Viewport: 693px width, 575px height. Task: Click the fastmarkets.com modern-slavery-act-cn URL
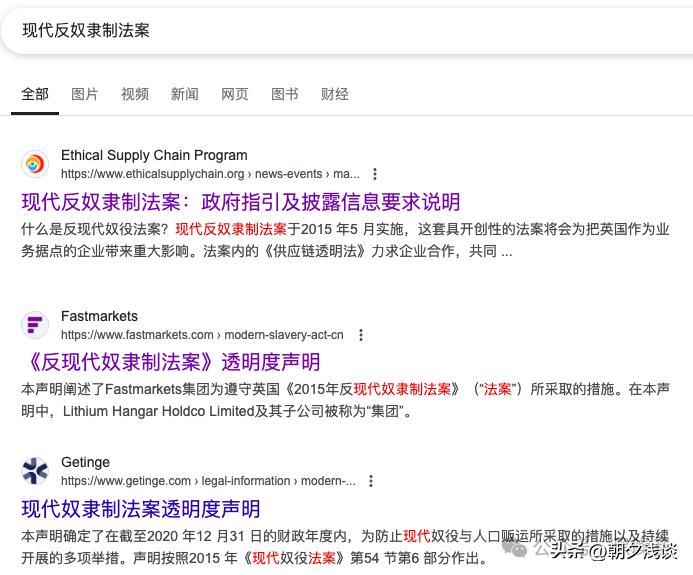click(202, 335)
